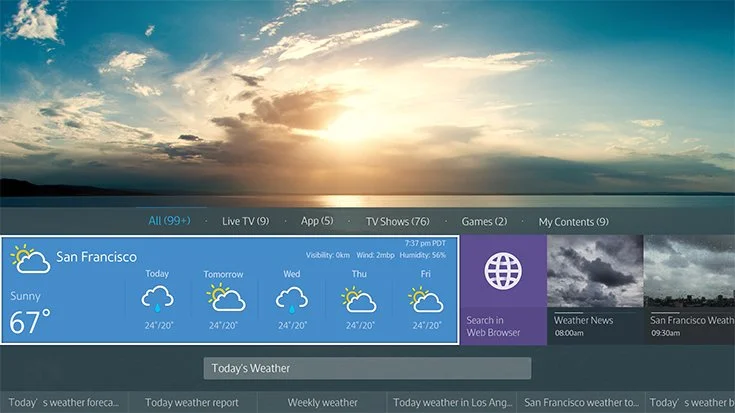
Task: Click the Tomorrow forecast label
Action: click(x=223, y=274)
